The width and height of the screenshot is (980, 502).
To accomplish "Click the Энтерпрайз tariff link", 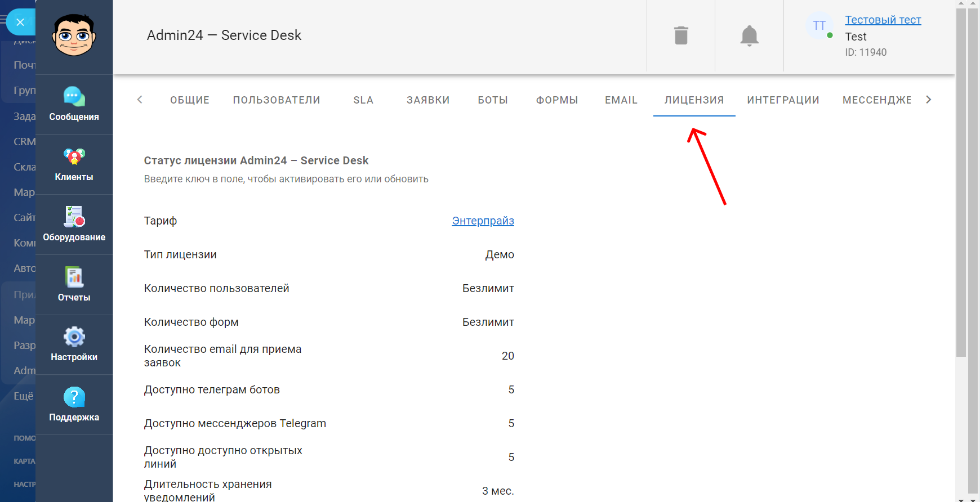I will pos(483,221).
